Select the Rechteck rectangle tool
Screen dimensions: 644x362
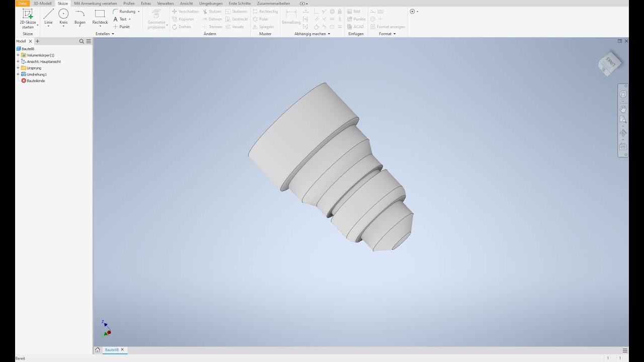[100, 17]
